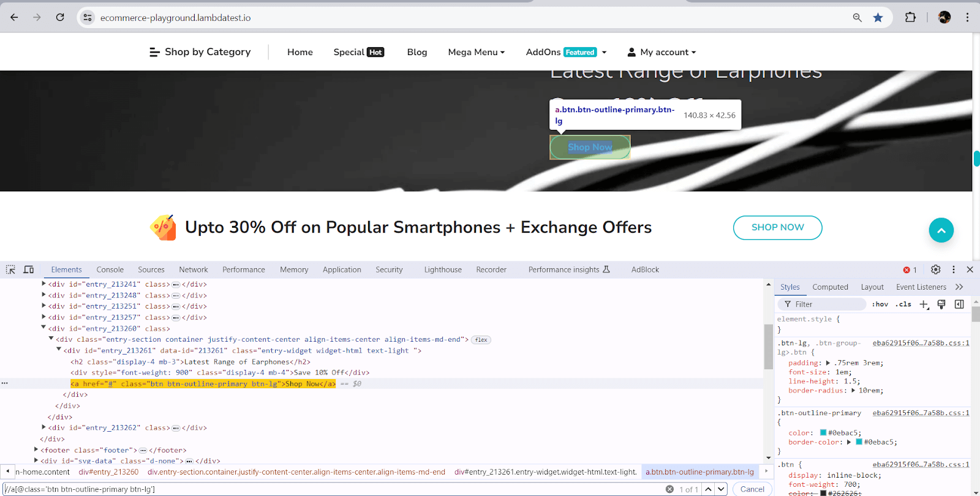The width and height of the screenshot is (980, 496).
Task: Open the Extensions puzzle icon
Action: [x=911, y=17]
